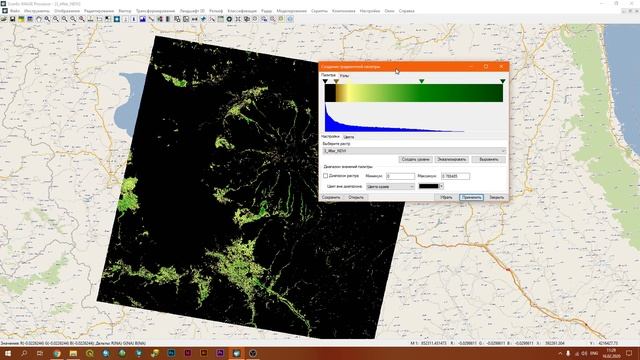
Task: Click the Создать уровни button
Action: [415, 160]
